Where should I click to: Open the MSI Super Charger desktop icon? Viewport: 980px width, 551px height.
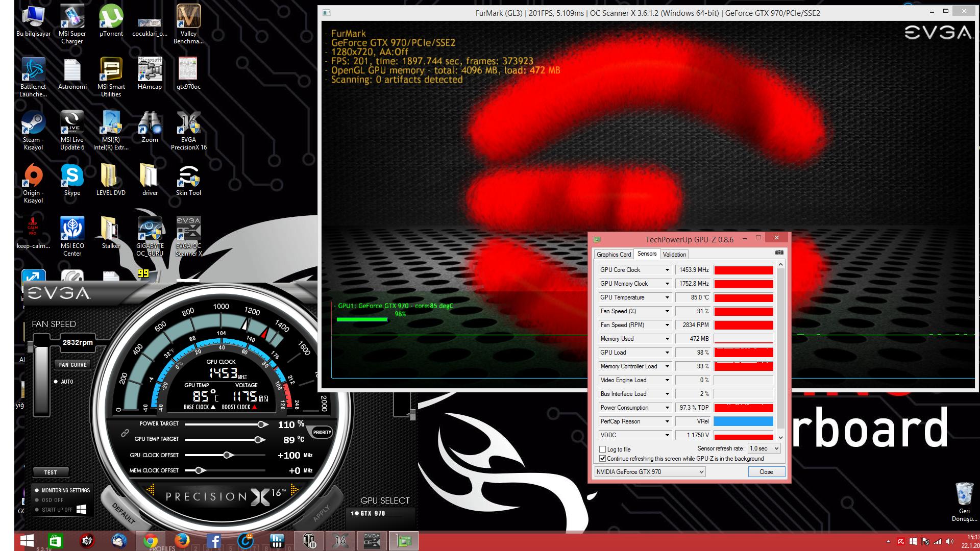pos(72,24)
